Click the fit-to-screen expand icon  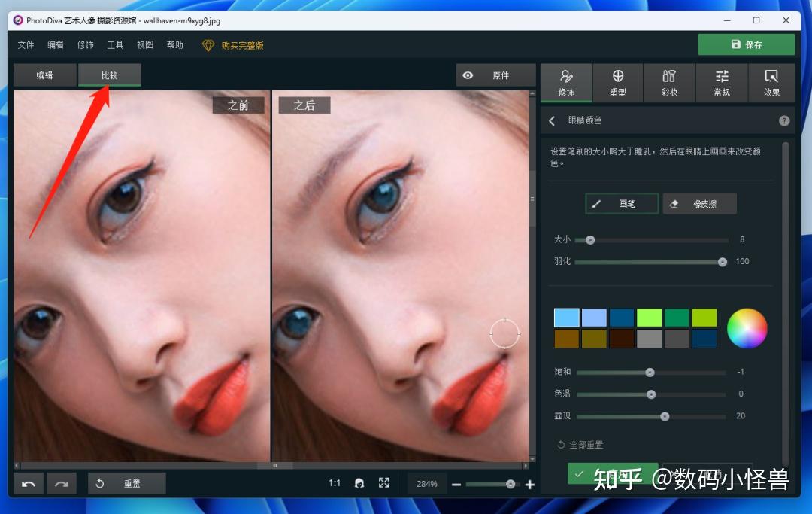[383, 483]
